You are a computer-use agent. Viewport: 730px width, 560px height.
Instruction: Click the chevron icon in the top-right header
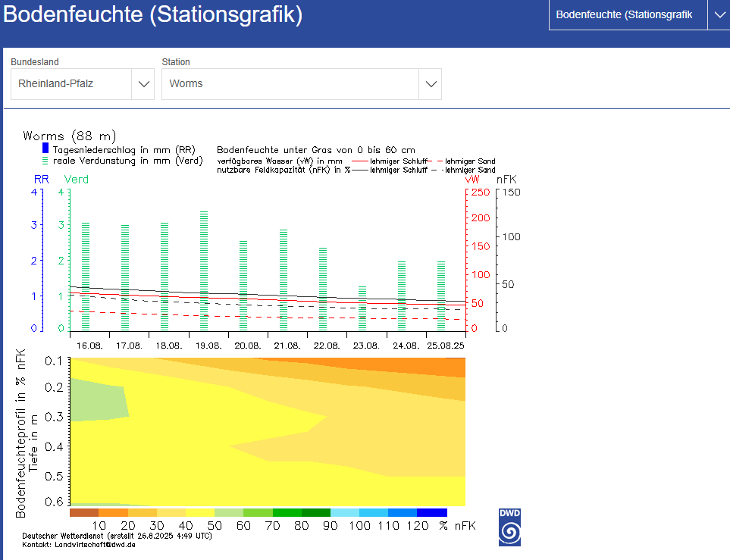(718, 15)
